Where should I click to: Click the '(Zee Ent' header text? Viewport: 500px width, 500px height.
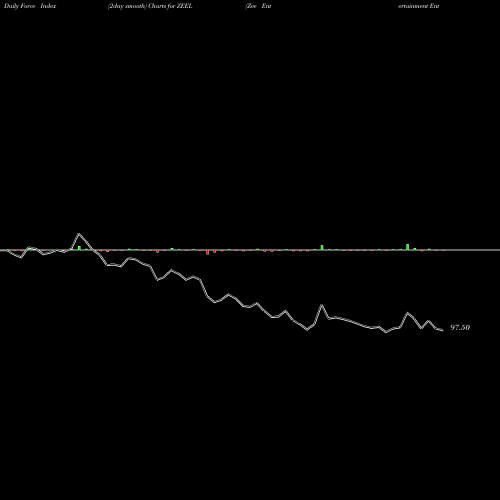258,6
